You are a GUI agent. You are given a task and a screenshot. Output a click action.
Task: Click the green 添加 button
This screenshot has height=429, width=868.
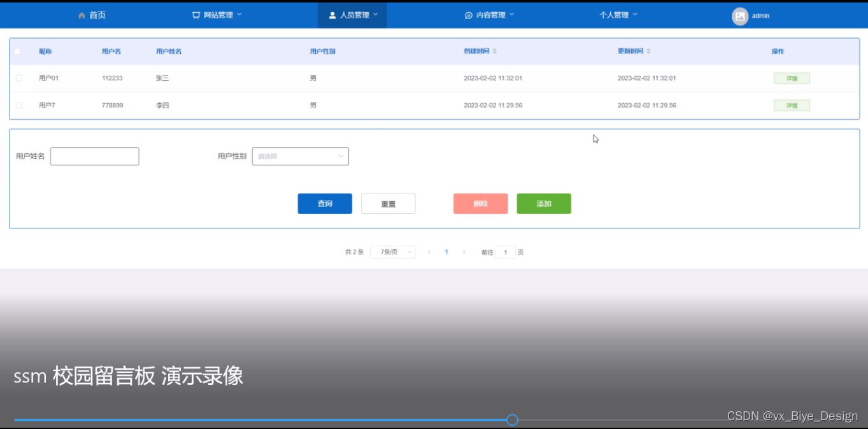click(544, 204)
